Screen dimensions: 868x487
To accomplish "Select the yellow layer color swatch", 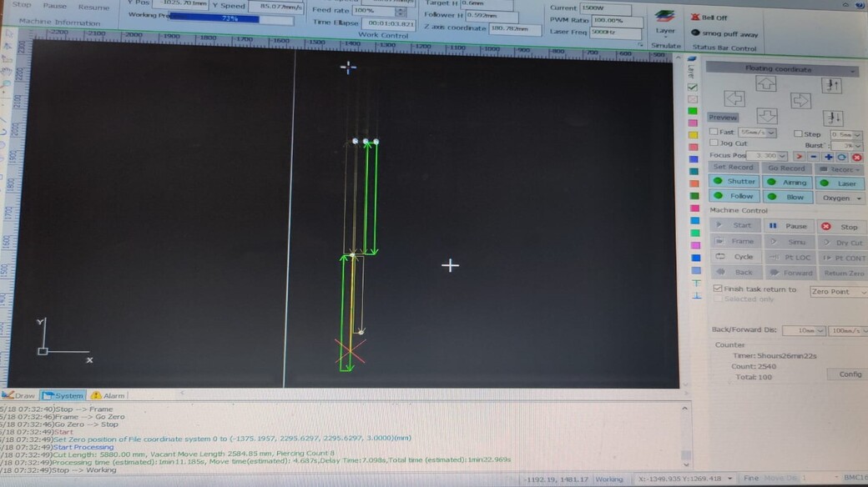I will coord(693,135).
